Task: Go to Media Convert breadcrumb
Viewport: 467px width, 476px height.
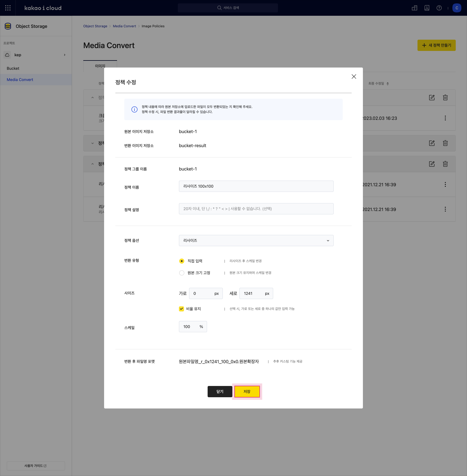Action: coord(124,26)
